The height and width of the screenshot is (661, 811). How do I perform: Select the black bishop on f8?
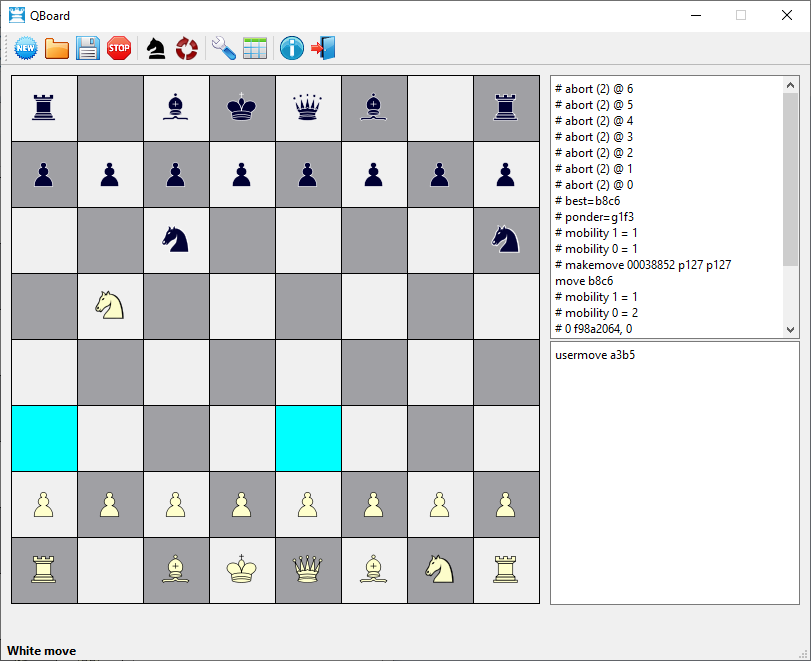click(x=373, y=107)
